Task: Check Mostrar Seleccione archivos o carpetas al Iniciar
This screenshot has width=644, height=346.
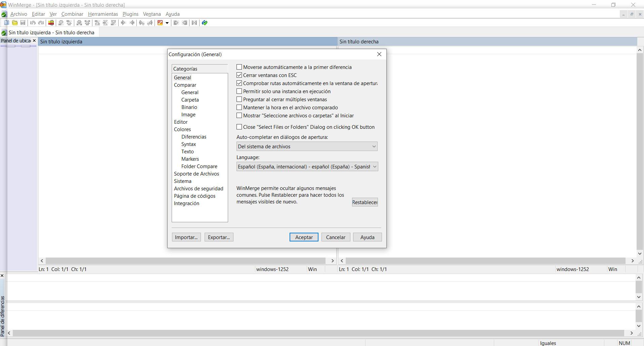Action: (x=239, y=115)
